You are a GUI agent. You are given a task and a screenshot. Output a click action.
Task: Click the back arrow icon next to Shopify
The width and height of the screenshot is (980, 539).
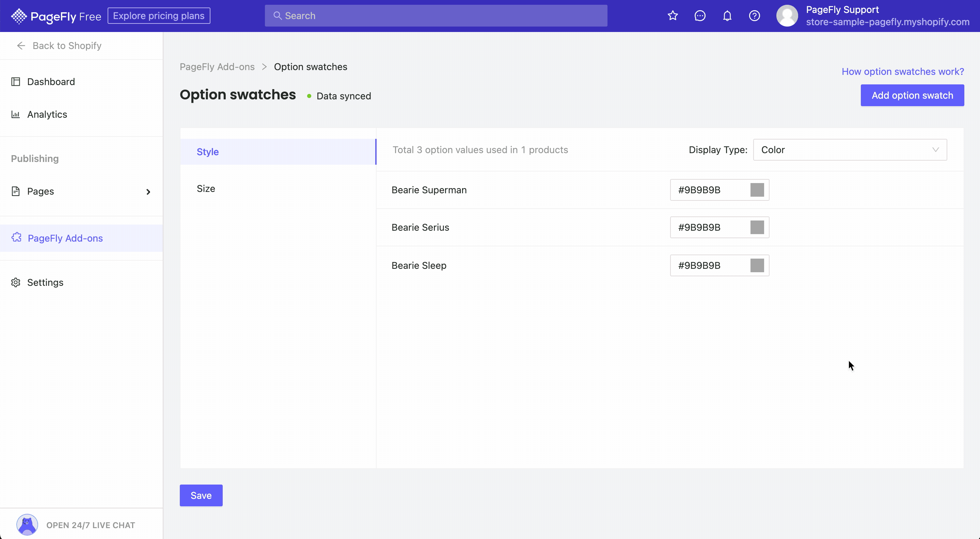point(21,46)
